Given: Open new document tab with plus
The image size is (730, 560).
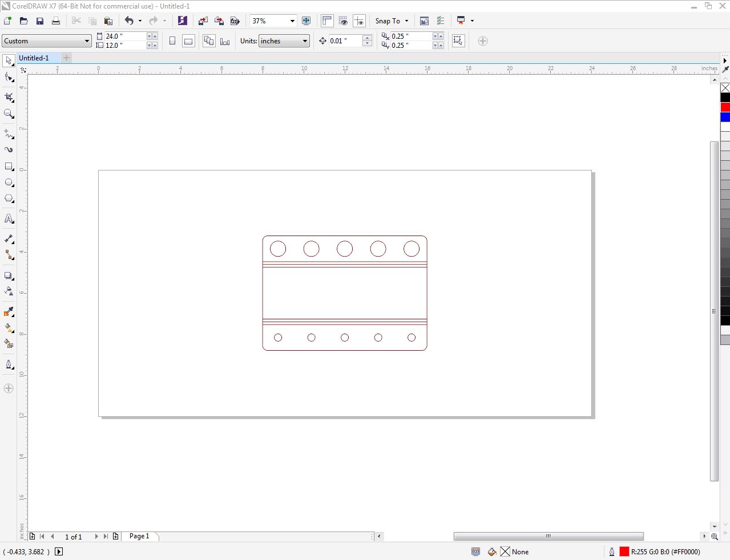Looking at the screenshot, I should click(66, 58).
